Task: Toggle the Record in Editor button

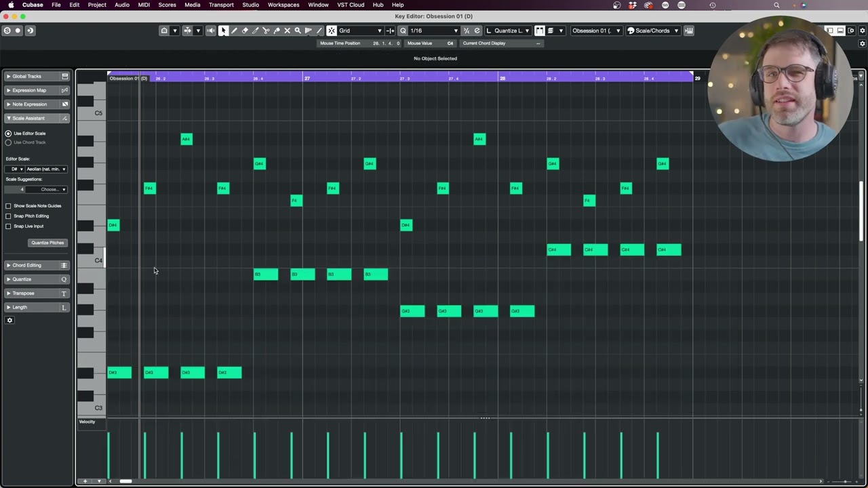Action: 18,30
